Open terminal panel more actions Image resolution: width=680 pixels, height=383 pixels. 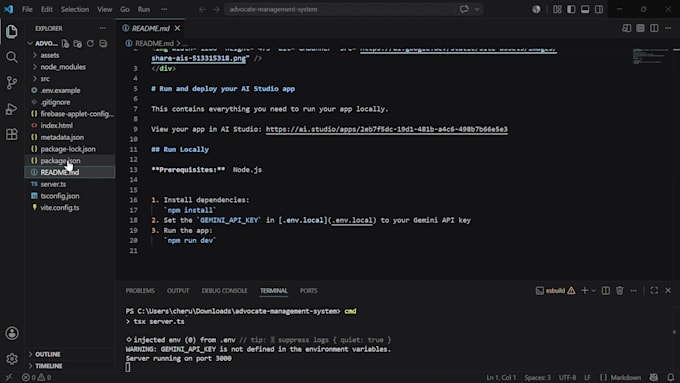[634, 291]
